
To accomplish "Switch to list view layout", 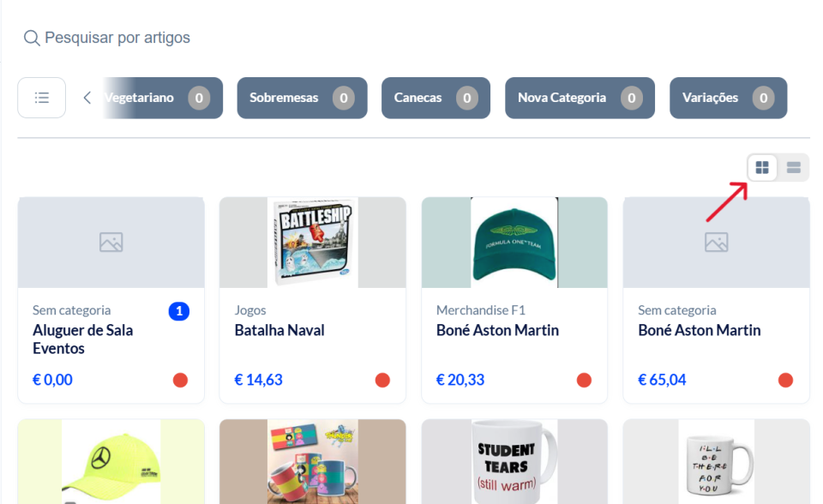I will (794, 168).
